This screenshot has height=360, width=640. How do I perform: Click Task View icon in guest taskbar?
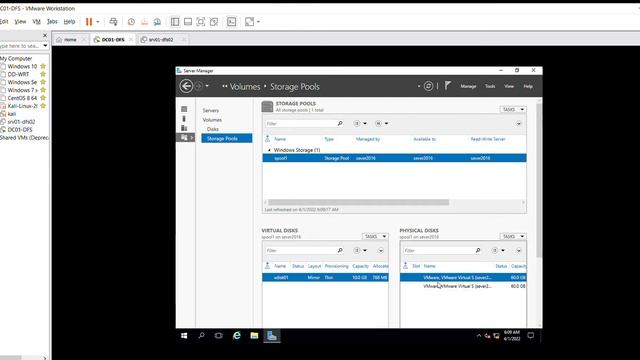(219, 336)
